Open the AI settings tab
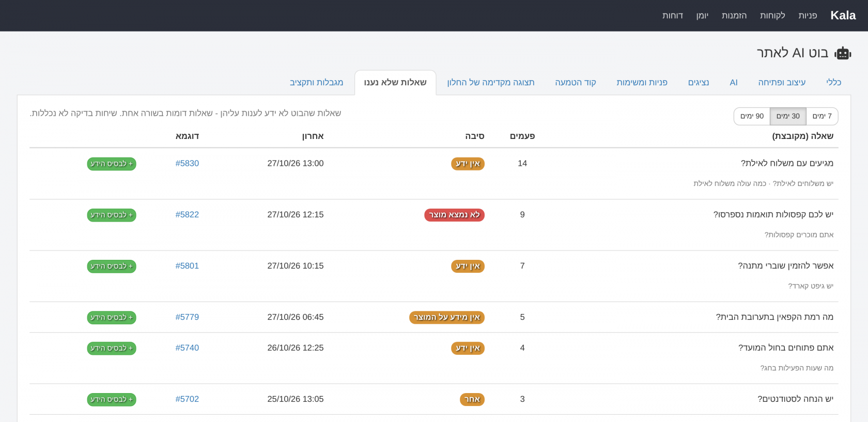 (734, 83)
